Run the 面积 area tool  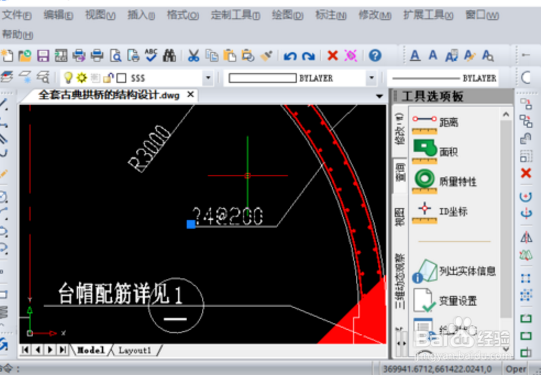(435, 152)
